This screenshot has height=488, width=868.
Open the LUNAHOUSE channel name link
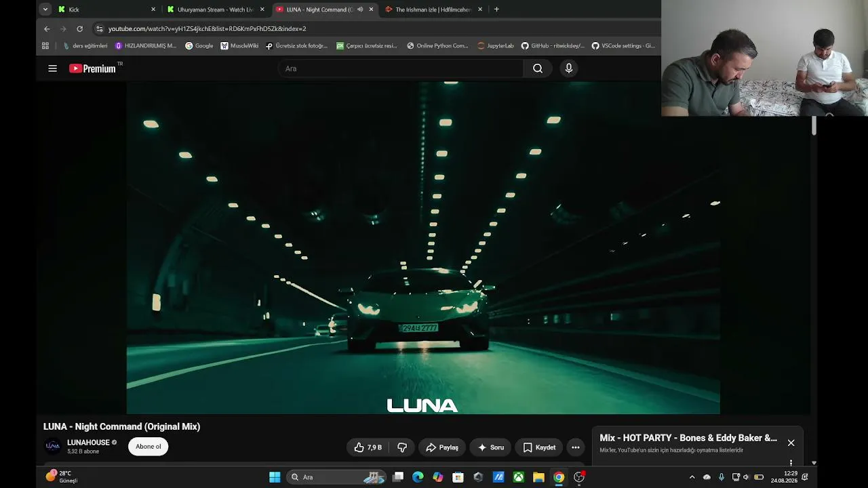[88, 443]
